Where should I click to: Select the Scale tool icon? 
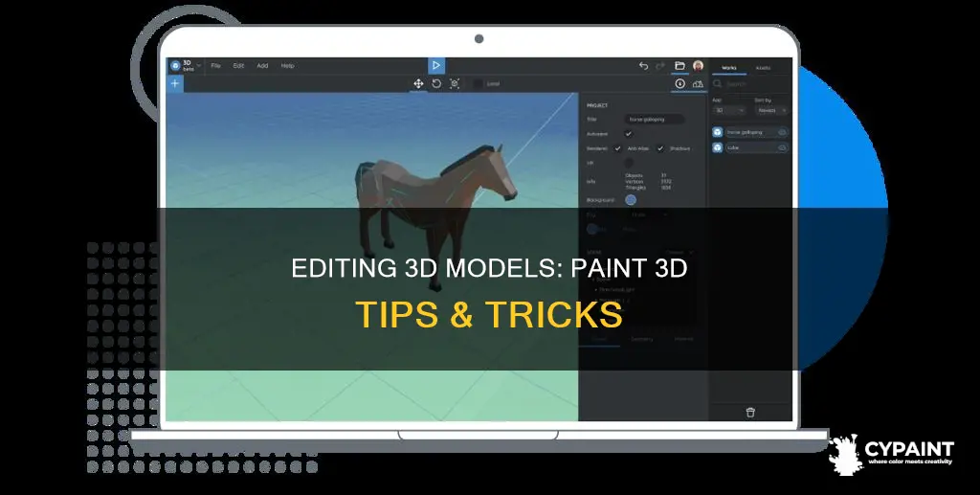[x=455, y=83]
